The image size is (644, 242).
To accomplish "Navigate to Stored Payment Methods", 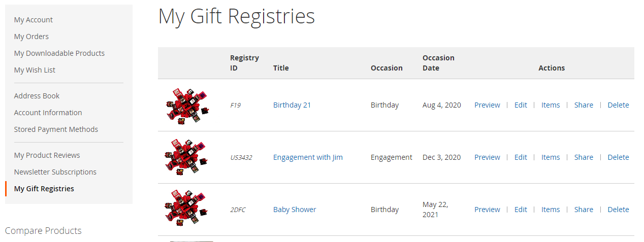I will pyautogui.click(x=56, y=129).
